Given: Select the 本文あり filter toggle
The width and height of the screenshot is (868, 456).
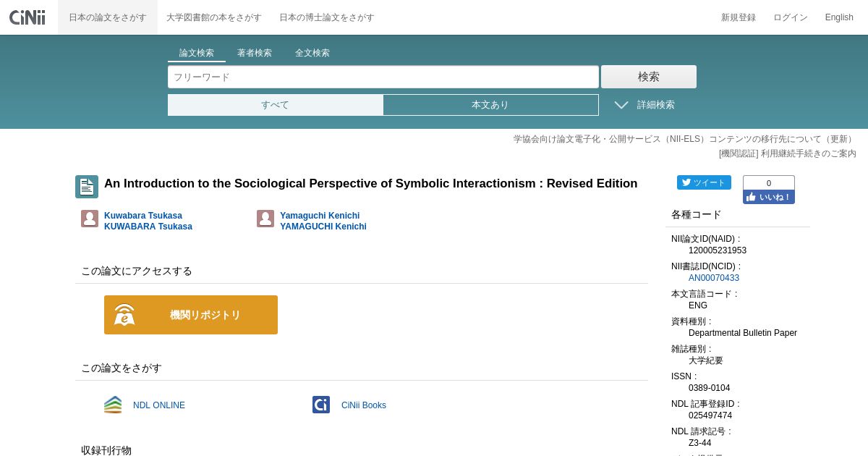Looking at the screenshot, I should (490, 105).
